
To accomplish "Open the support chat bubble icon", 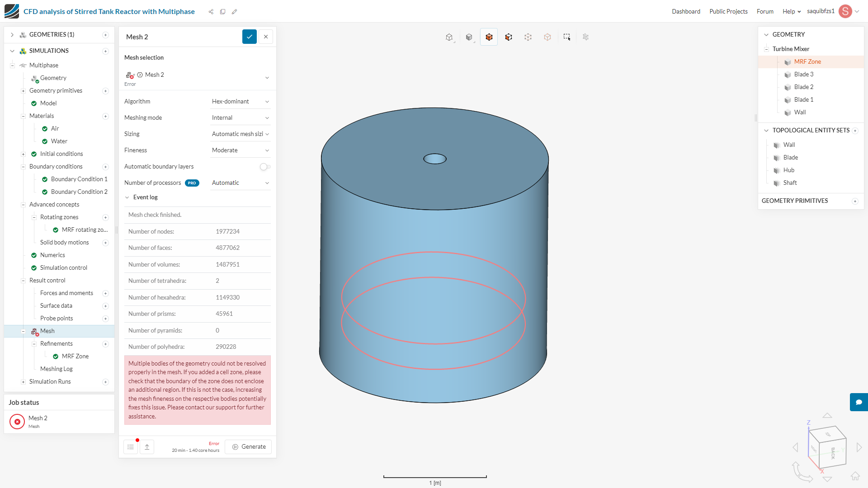I will click(859, 402).
